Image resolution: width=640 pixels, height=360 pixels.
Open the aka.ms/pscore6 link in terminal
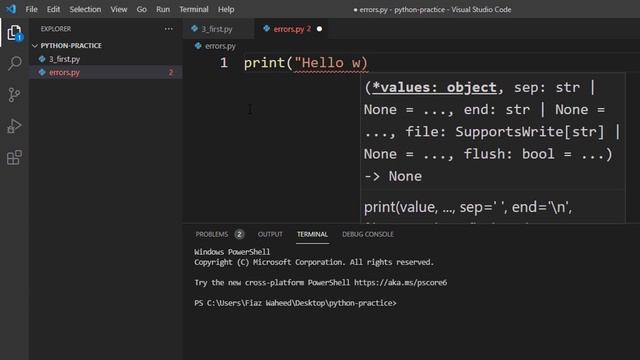pos(400,282)
